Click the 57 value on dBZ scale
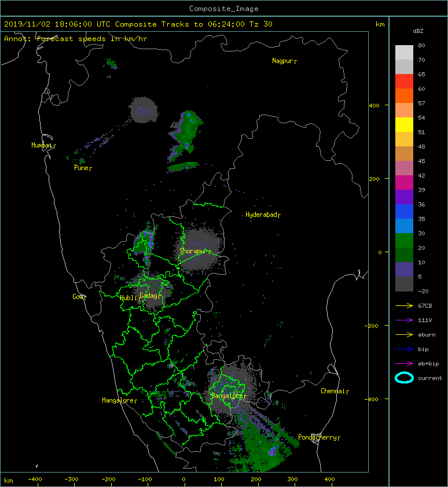 click(421, 103)
